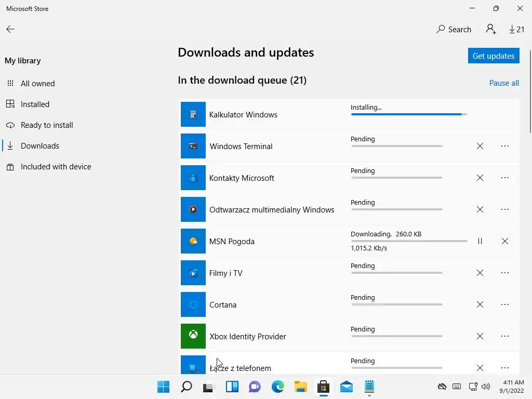Click the MSN Pogoda app icon
The height and width of the screenshot is (399, 532).
[193, 241]
